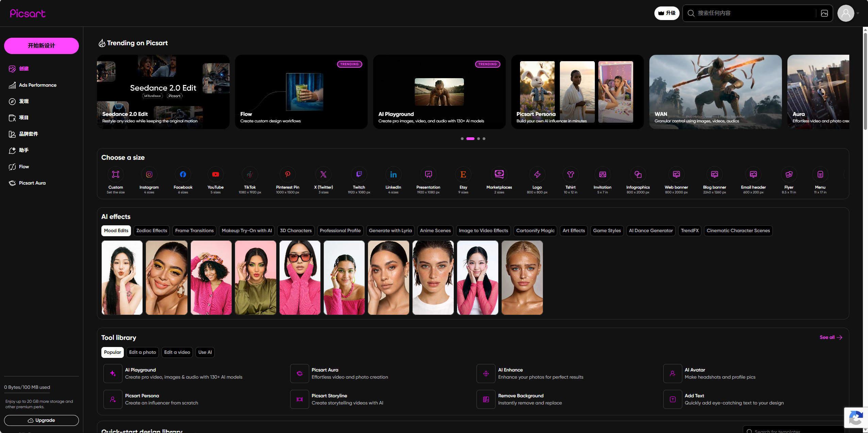Click the last carousel pagination dot
The image size is (868, 433).
point(484,139)
